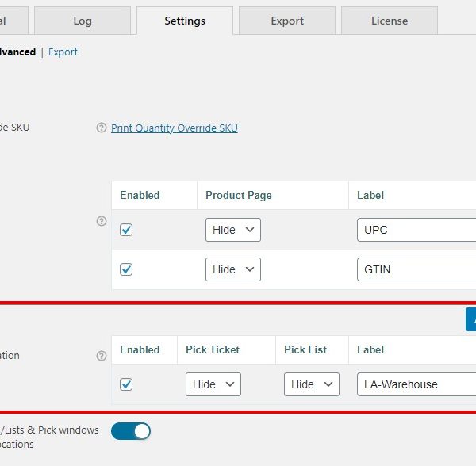The width and height of the screenshot is (476, 466).
Task: Uncheck the Enabled checkbox for UPC
Action: tap(126, 230)
